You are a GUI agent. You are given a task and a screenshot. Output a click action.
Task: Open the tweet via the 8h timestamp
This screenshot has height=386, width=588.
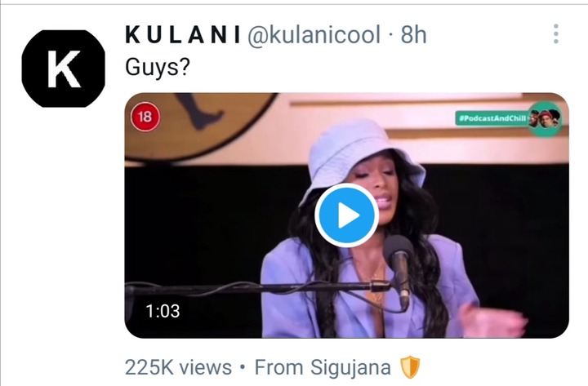pos(413,35)
